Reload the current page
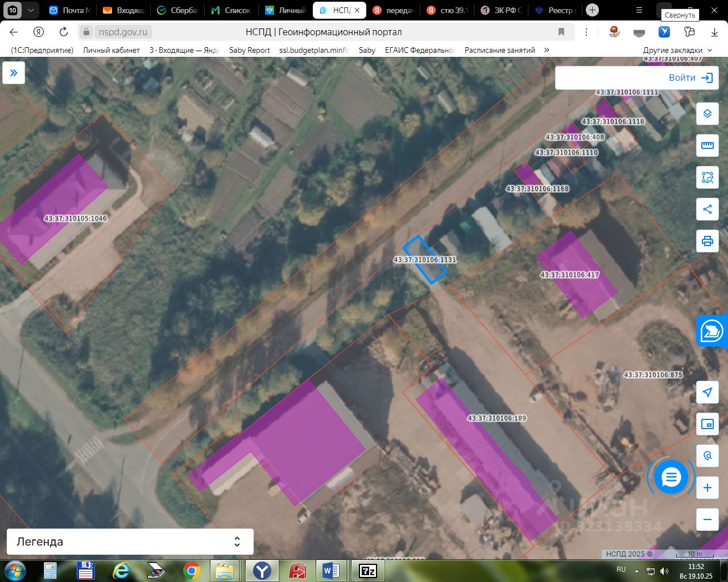 [64, 32]
